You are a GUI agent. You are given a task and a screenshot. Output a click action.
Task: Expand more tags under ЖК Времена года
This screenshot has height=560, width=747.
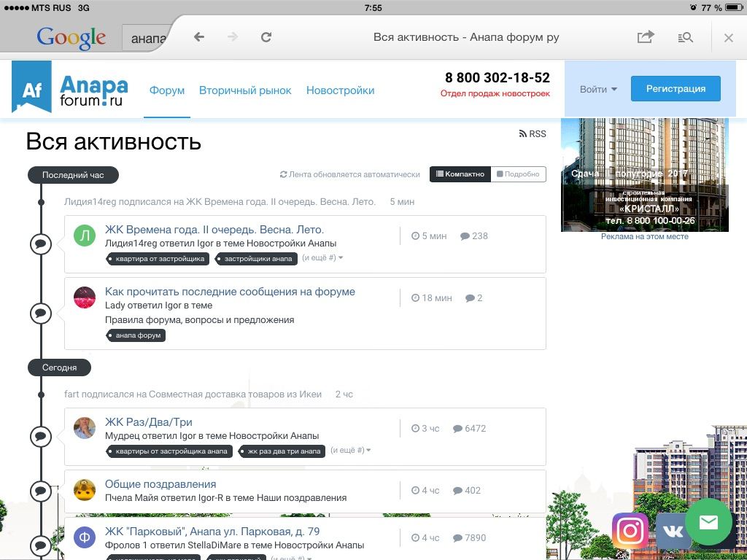[322, 258]
